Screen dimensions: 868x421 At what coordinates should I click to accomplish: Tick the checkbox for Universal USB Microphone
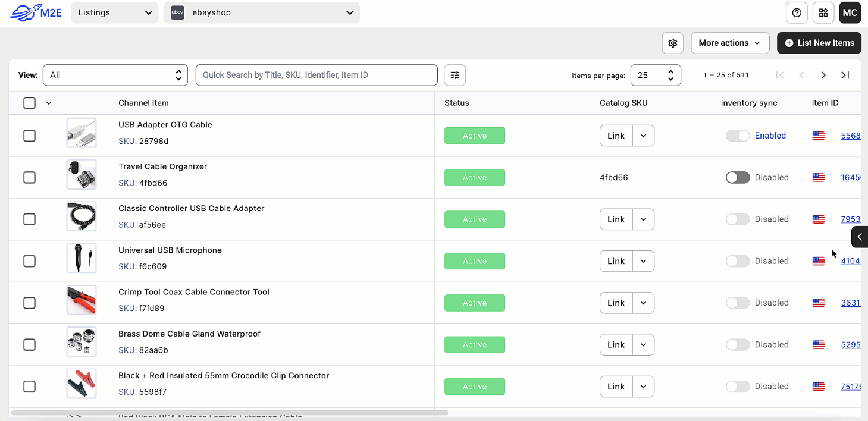29,261
